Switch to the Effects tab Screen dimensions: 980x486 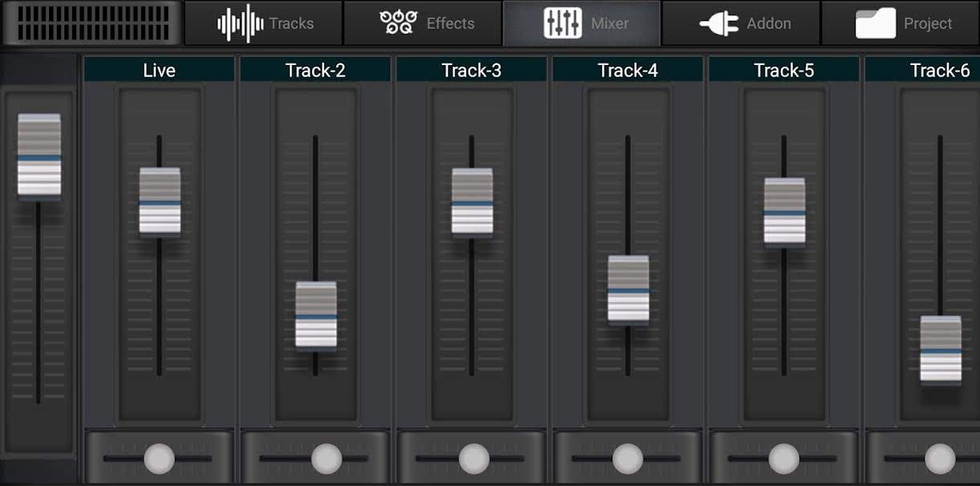422,23
